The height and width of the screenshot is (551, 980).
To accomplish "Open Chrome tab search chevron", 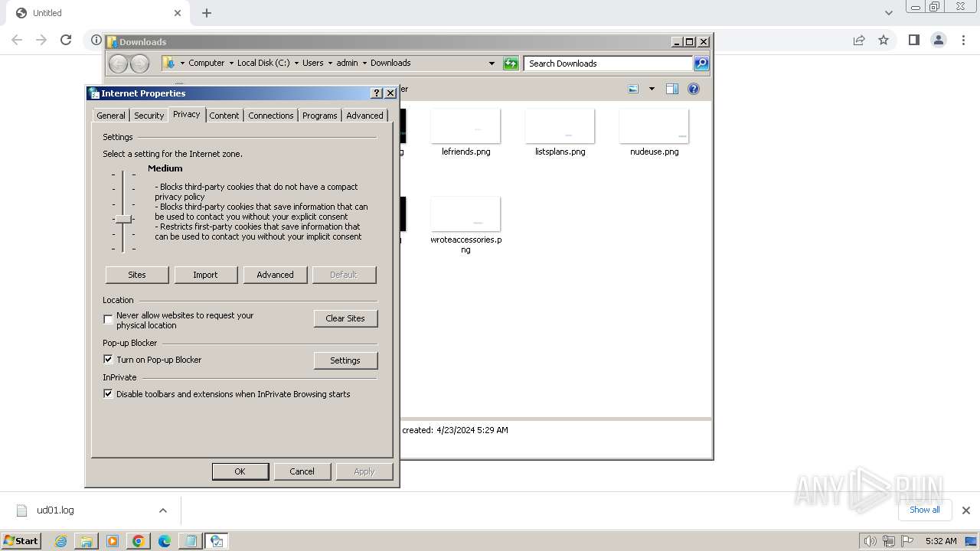I will click(888, 12).
